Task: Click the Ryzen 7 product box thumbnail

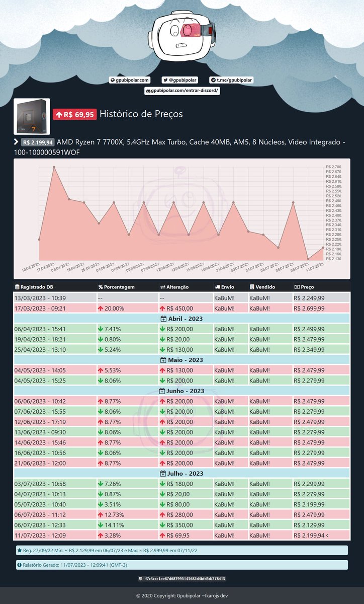Action: pyautogui.click(x=32, y=116)
